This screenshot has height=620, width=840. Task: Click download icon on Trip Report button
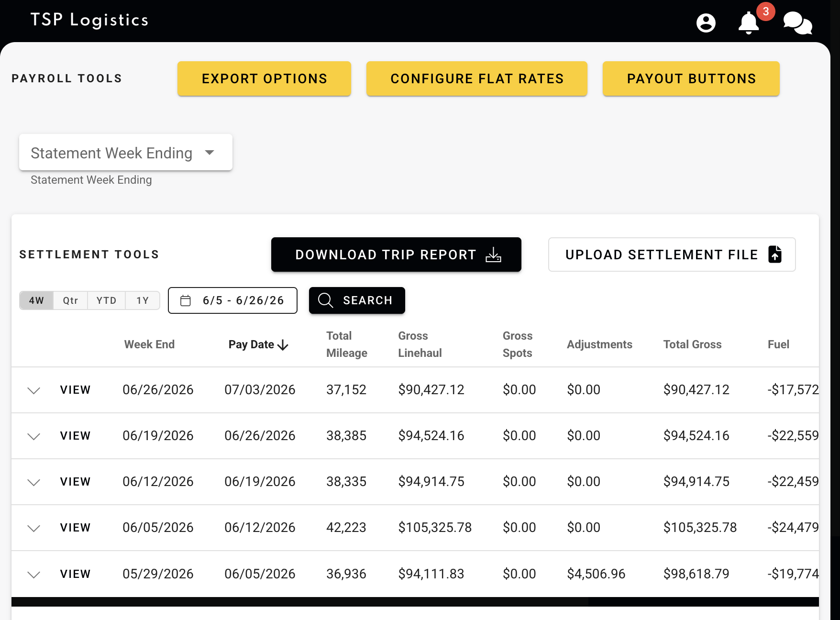[x=493, y=255]
